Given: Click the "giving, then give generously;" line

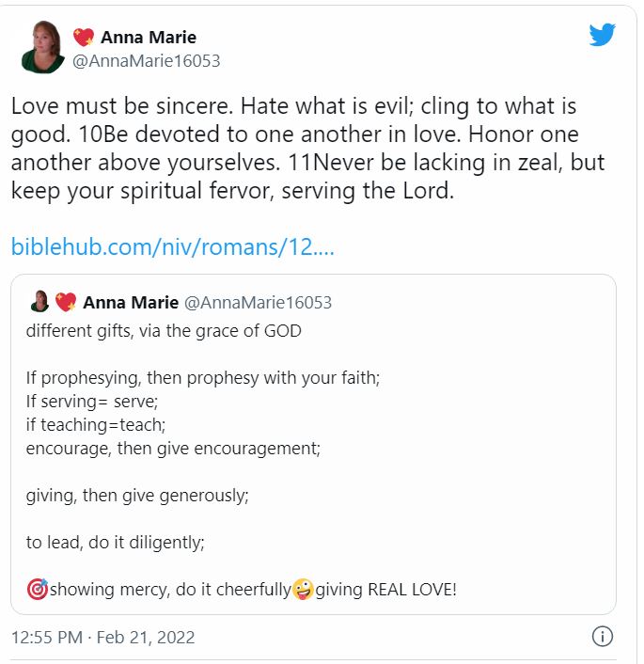Looking at the screenshot, I should 137,496.
